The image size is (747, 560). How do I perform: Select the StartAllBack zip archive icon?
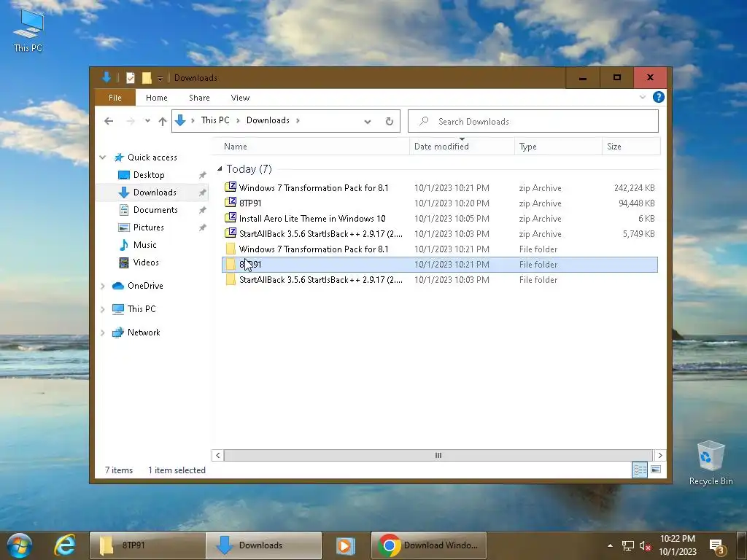coord(231,233)
